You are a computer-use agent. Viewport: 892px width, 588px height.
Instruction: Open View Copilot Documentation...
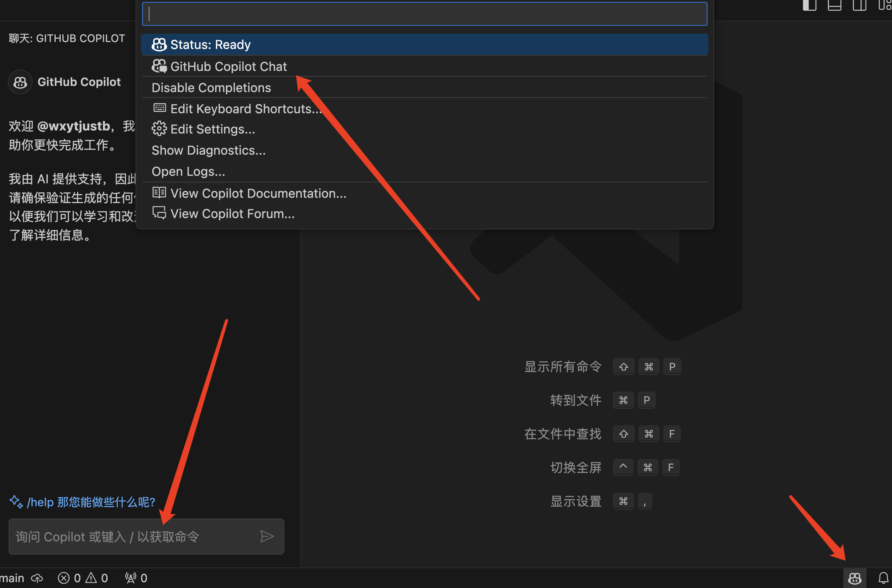(x=425, y=193)
